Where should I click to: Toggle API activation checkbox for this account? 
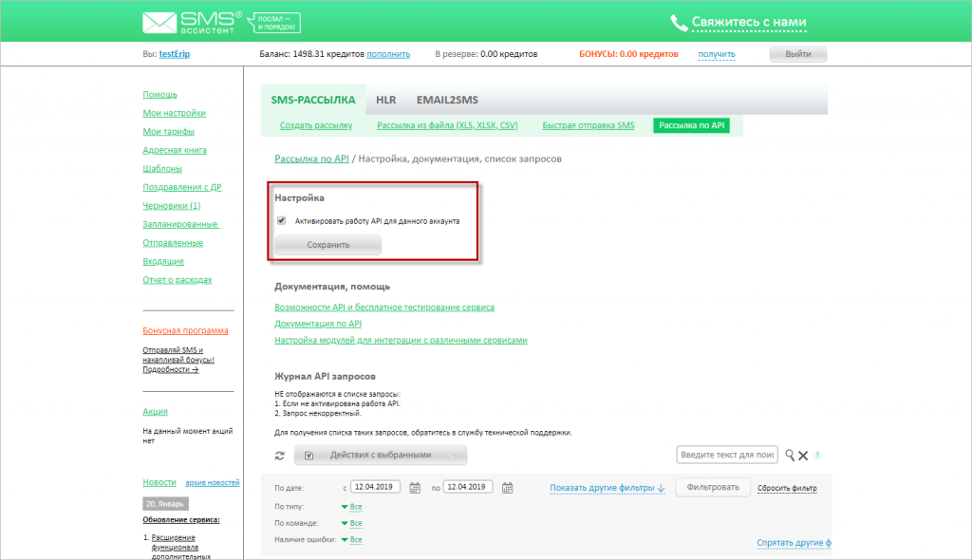[x=281, y=220]
